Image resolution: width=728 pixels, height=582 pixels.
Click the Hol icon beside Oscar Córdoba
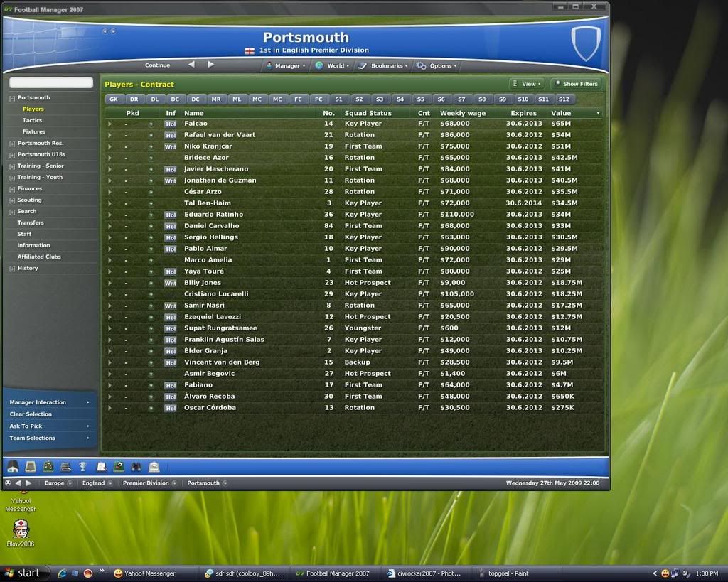171,408
